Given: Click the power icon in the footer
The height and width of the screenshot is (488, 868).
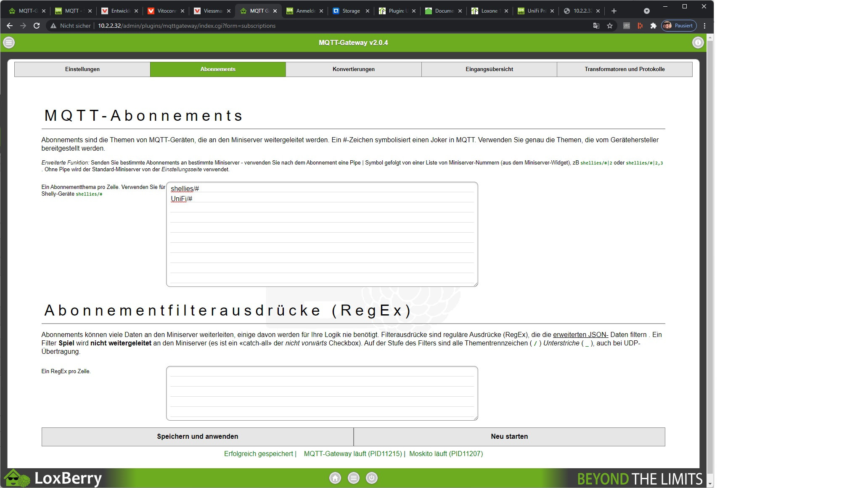Looking at the screenshot, I should [372, 478].
